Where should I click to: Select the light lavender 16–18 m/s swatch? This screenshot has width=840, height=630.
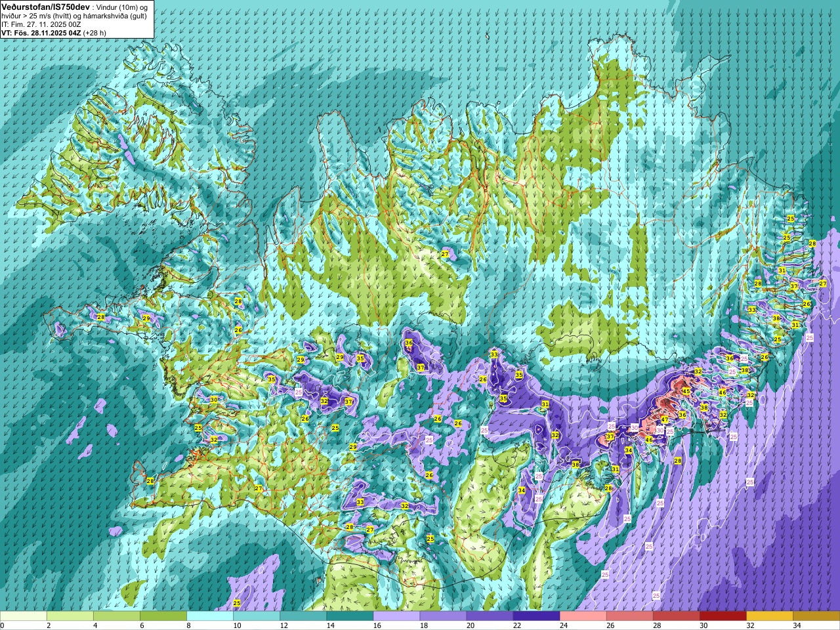tap(396, 616)
